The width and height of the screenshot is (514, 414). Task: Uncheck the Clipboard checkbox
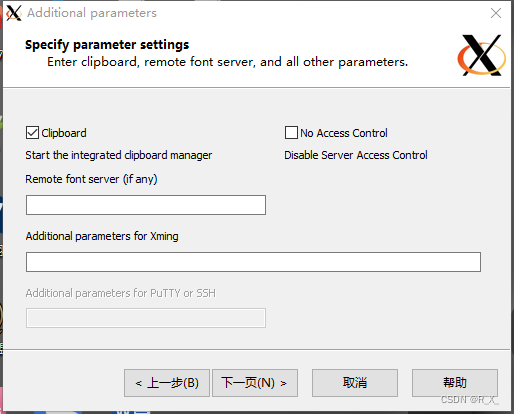[x=32, y=133]
